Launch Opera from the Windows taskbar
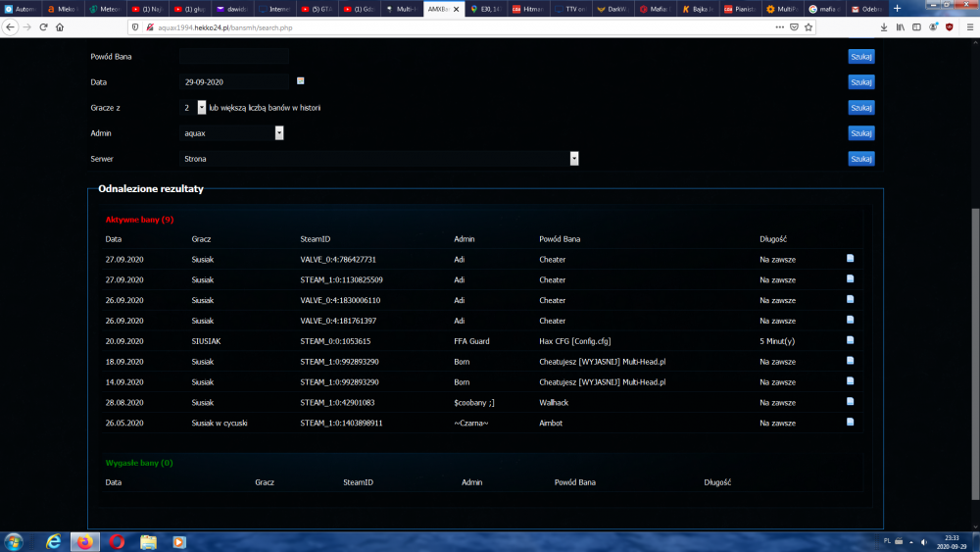The height and width of the screenshot is (552, 980). click(x=117, y=541)
